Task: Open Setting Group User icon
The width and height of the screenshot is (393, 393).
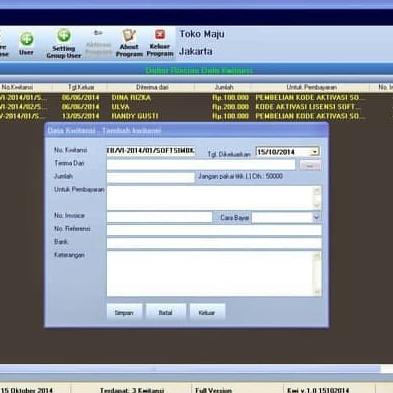Action: [64, 44]
